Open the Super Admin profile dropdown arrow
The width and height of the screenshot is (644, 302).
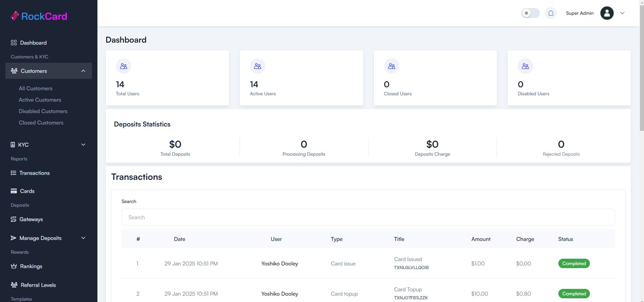click(x=622, y=13)
